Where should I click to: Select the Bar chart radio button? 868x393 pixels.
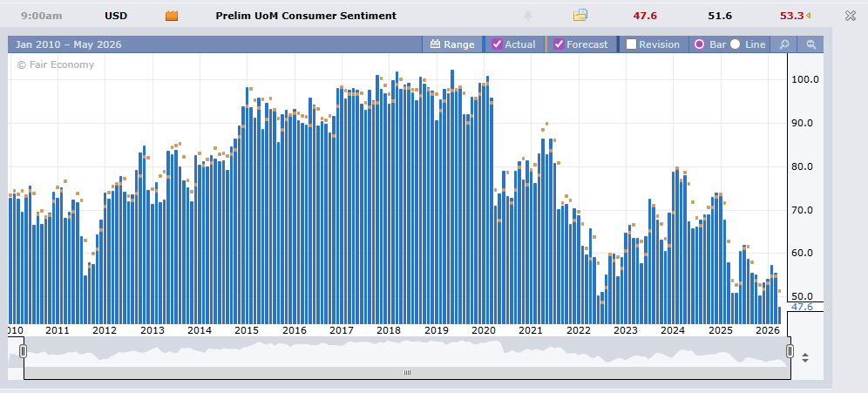coord(699,44)
